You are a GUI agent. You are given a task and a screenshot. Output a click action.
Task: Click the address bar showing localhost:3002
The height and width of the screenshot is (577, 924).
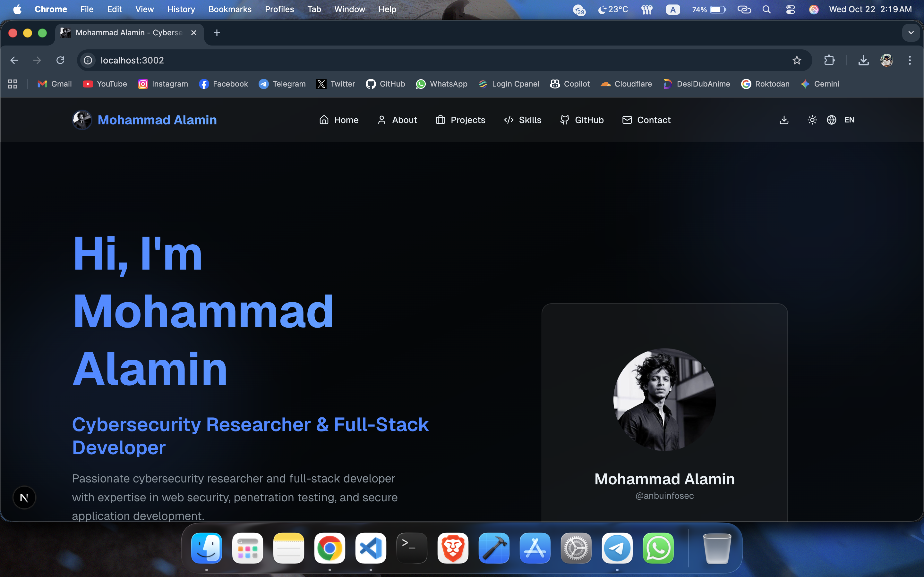pyautogui.click(x=420, y=60)
